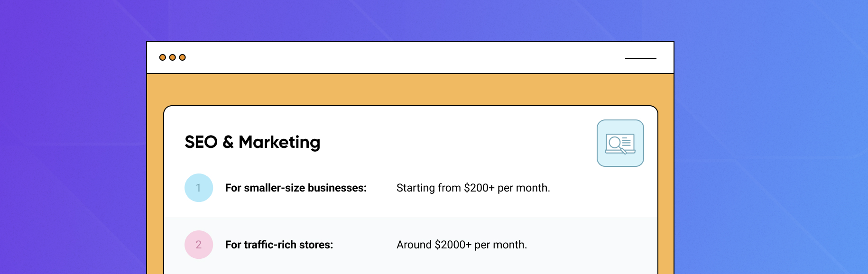868x274 pixels.
Task: Click the empty white window title bar
Action: pyautogui.click(x=403, y=57)
